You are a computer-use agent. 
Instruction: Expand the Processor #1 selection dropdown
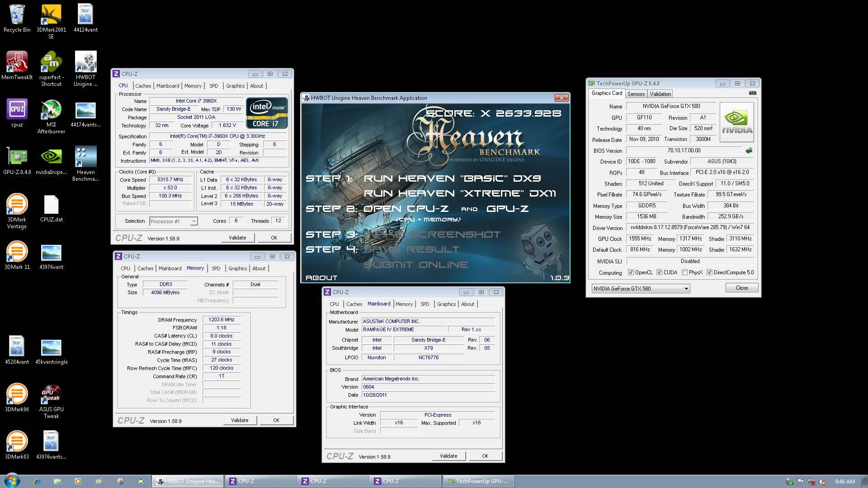pyautogui.click(x=193, y=221)
